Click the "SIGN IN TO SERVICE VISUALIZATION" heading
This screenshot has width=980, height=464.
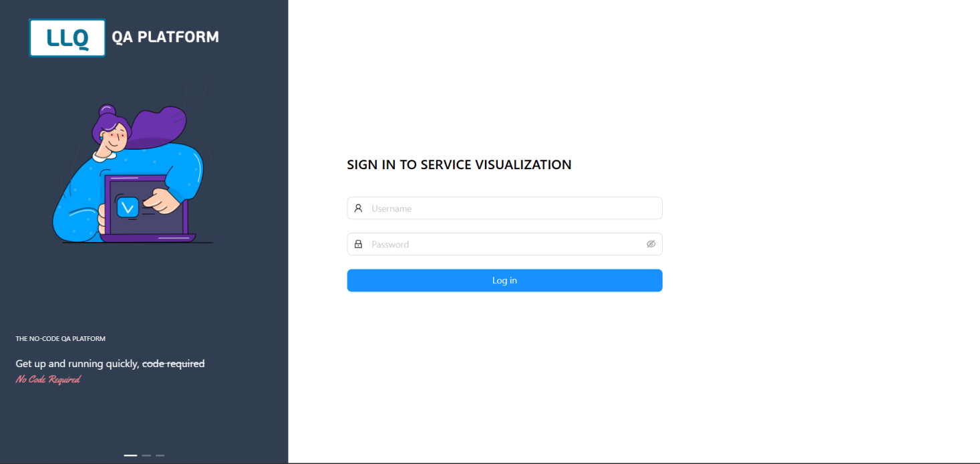coord(459,164)
